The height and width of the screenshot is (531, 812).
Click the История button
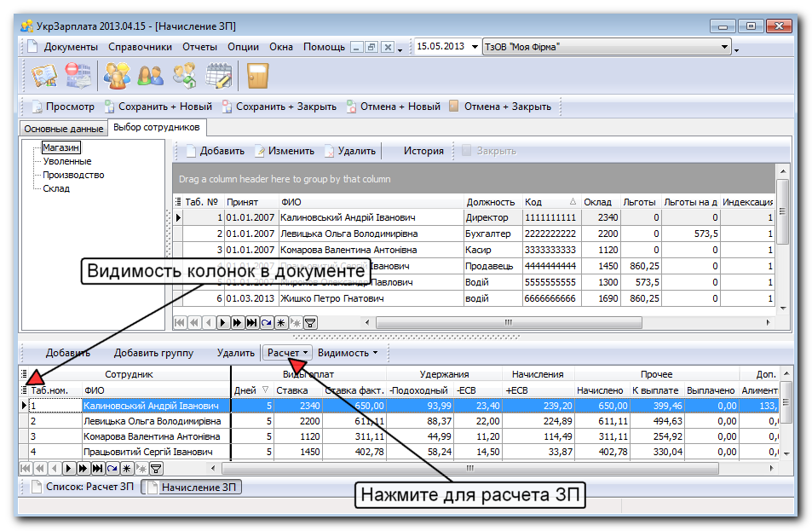(423, 151)
